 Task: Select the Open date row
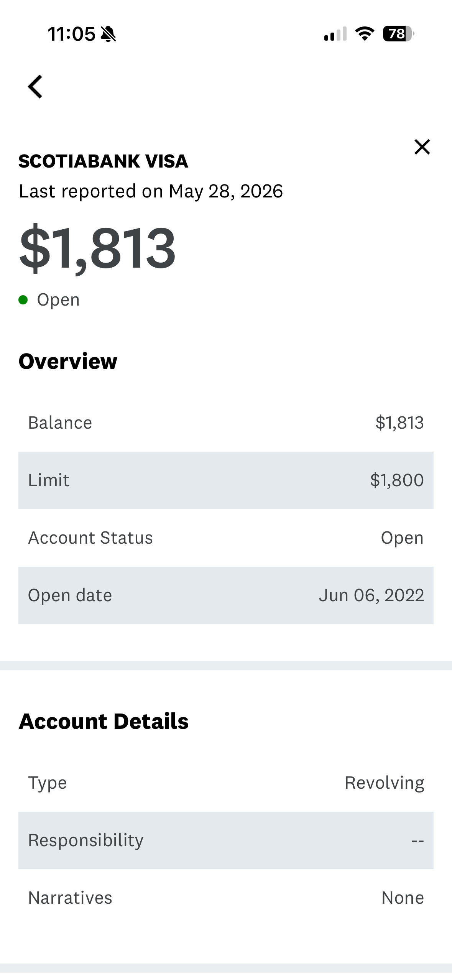(x=226, y=595)
